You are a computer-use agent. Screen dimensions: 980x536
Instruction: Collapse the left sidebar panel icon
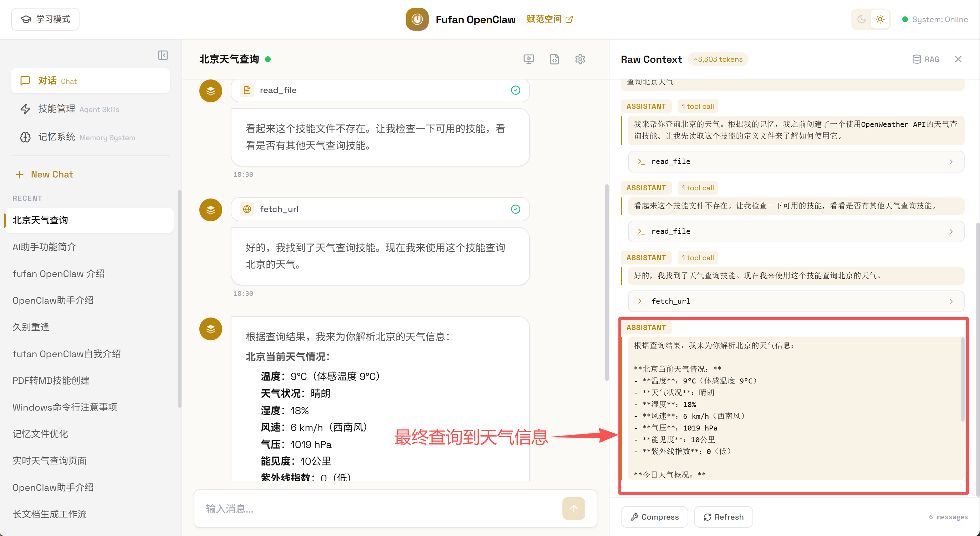(163, 55)
